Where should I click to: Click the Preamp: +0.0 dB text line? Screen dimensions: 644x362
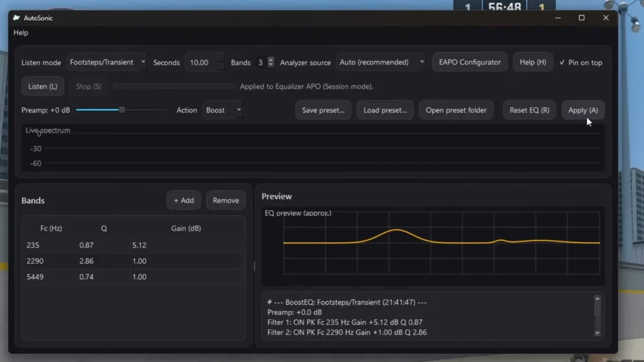(x=294, y=312)
